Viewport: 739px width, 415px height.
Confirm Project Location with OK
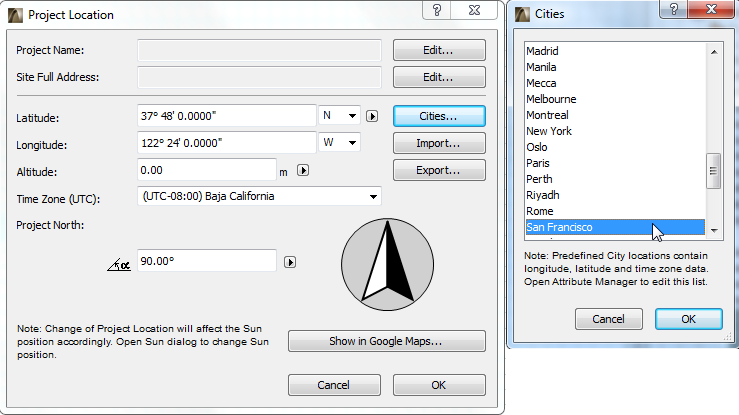pos(439,385)
